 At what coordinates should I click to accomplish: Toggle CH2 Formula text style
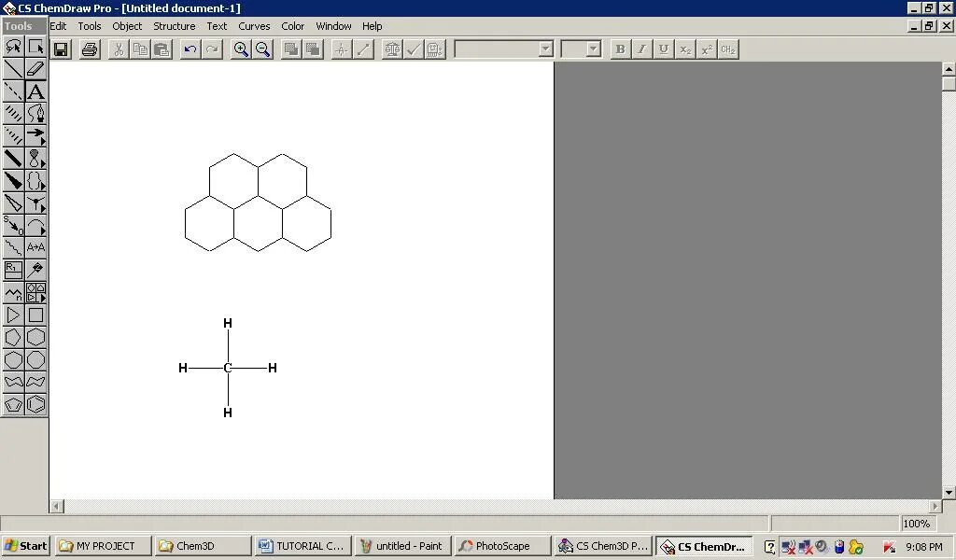(x=728, y=49)
